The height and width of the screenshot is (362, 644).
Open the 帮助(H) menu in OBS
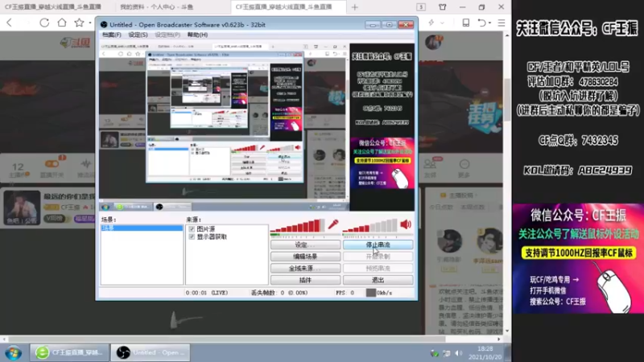click(x=197, y=35)
